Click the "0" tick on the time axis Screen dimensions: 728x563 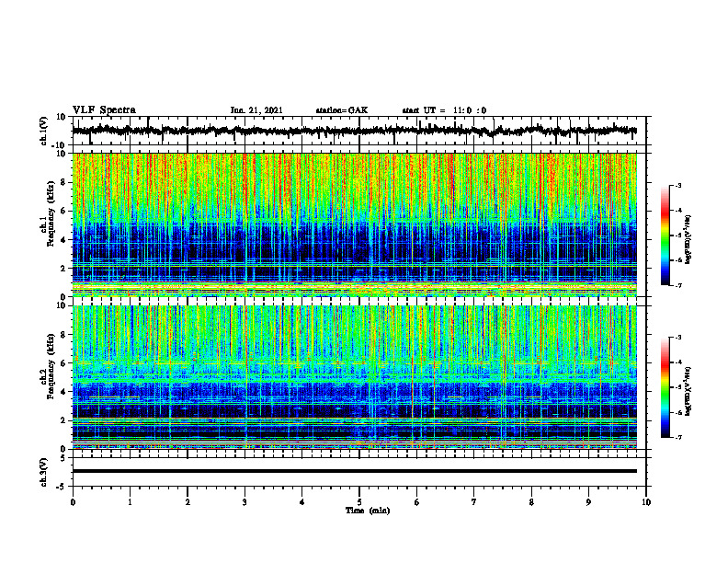(x=73, y=502)
